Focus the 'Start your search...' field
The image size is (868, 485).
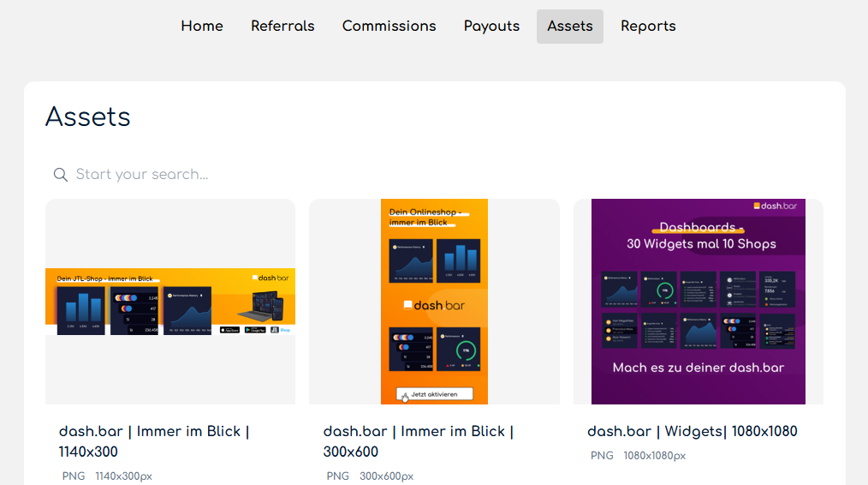tap(435, 175)
